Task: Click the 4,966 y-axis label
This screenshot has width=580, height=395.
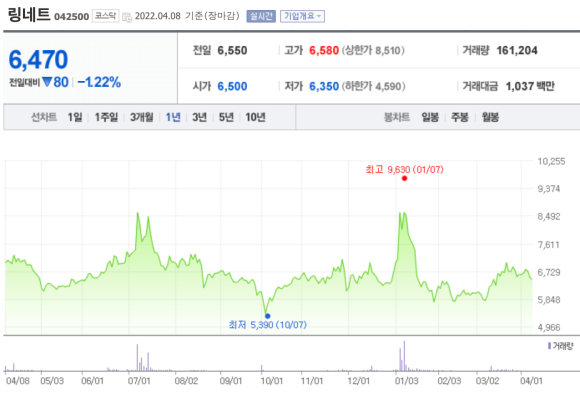Action: point(549,327)
